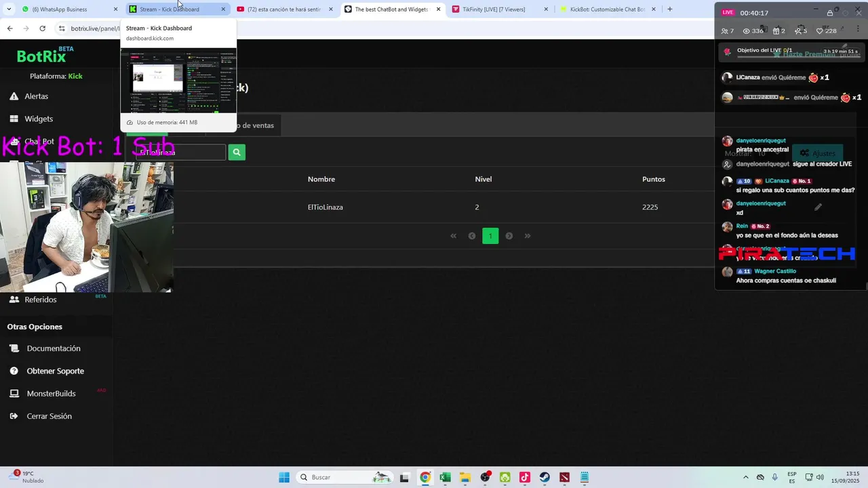
Task: Go to next page arrow
Action: click(509, 236)
